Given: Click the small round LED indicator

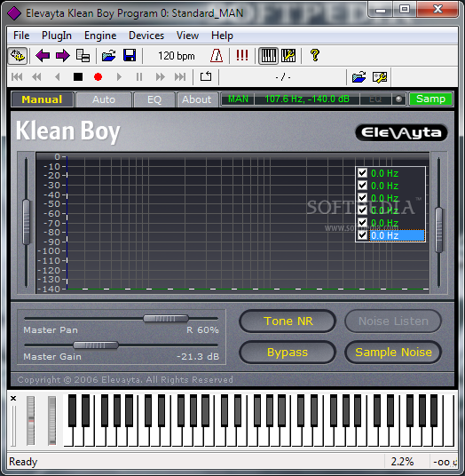Looking at the screenshot, I should point(398,99).
